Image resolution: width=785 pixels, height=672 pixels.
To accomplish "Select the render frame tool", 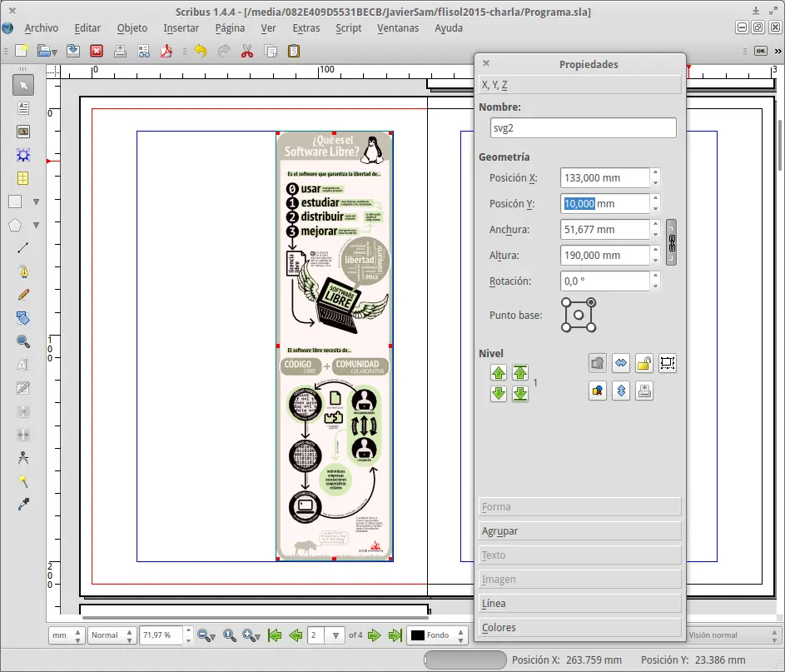I will (23, 155).
